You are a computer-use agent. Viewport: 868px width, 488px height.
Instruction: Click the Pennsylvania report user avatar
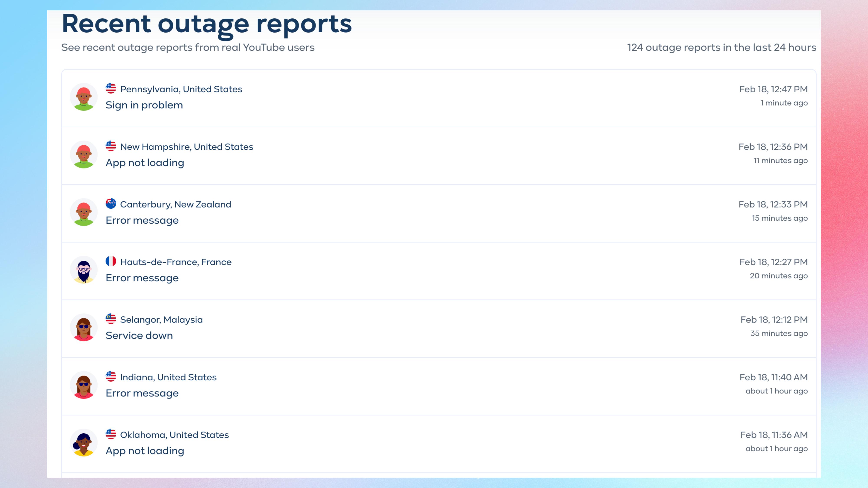tap(84, 97)
